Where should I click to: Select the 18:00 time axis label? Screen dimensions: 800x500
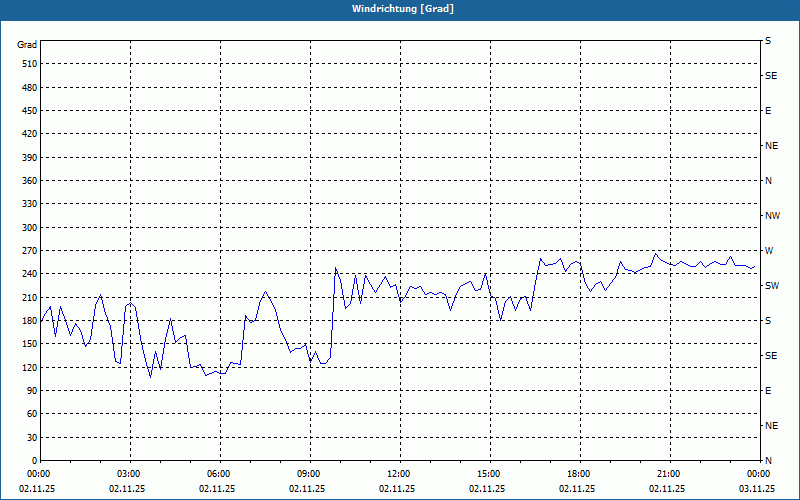pyautogui.click(x=580, y=474)
